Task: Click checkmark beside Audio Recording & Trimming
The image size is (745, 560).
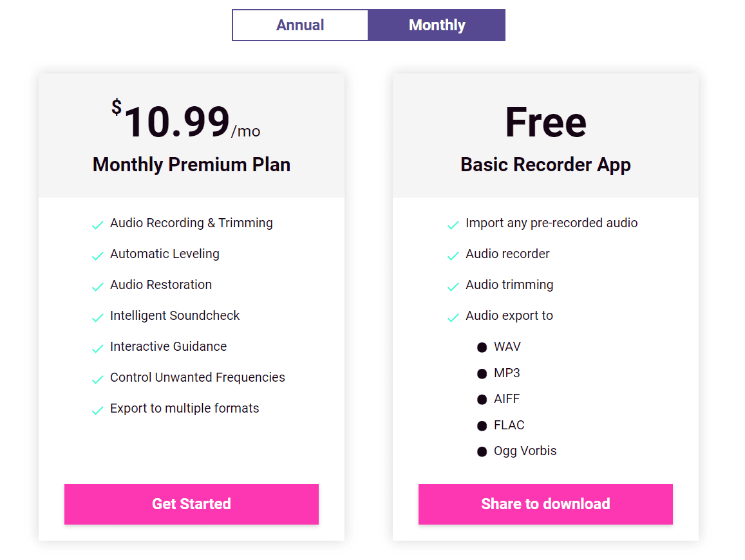Action: (x=98, y=225)
